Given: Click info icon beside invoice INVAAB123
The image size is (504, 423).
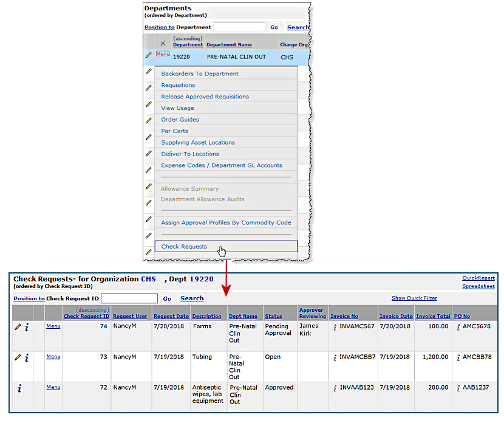Looking at the screenshot, I should point(335,388).
